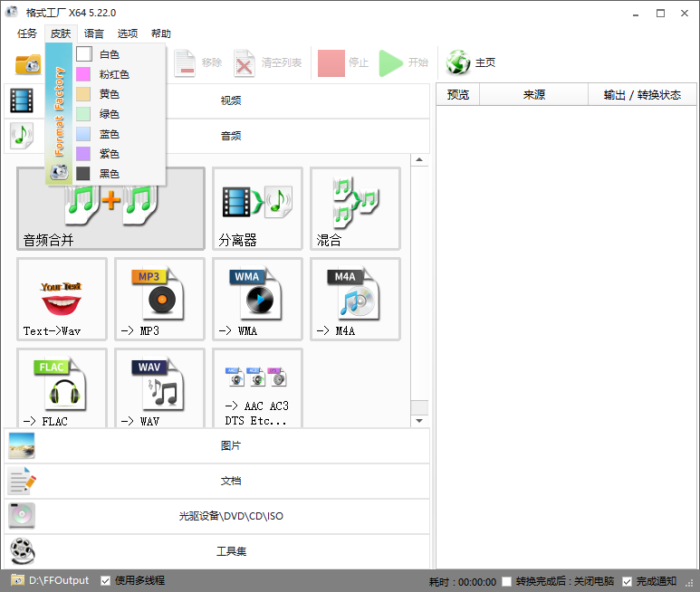The height and width of the screenshot is (592, 700).
Task: Click the 预览 column header
Action: click(458, 94)
